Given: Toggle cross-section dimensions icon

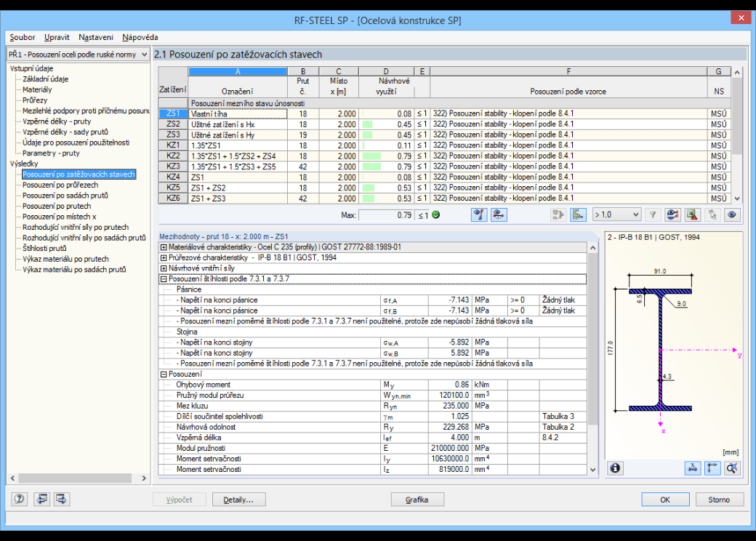Looking at the screenshot, I should 692,468.
